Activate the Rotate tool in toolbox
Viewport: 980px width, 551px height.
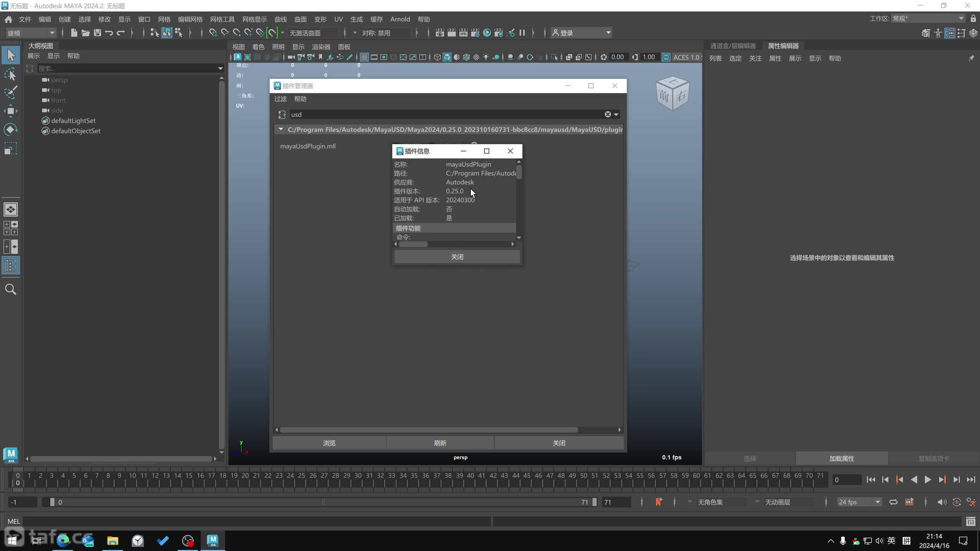tap(11, 130)
